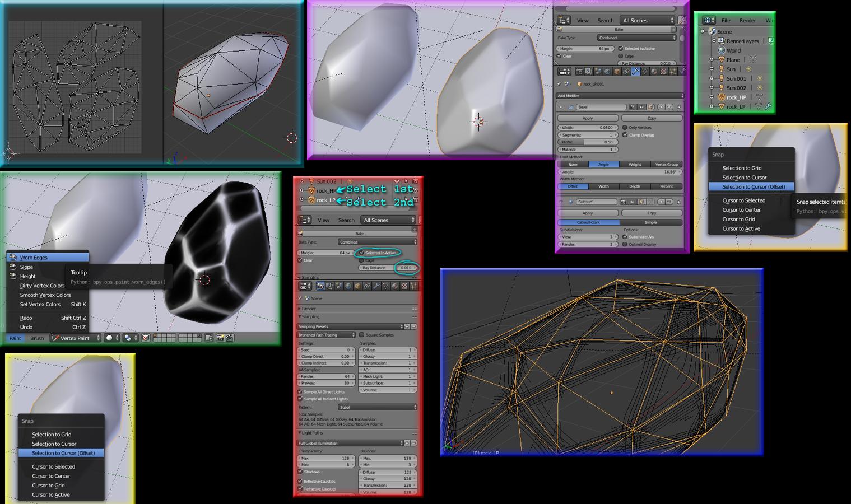Toggle the Subdivide UVs checkbox
The width and height of the screenshot is (851, 504).
coord(625,237)
